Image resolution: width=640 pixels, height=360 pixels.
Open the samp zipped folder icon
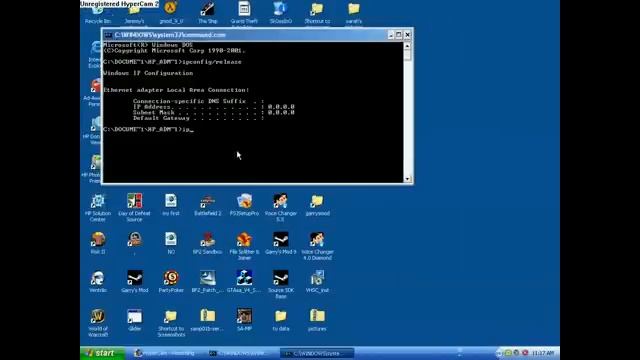[x=207, y=320]
